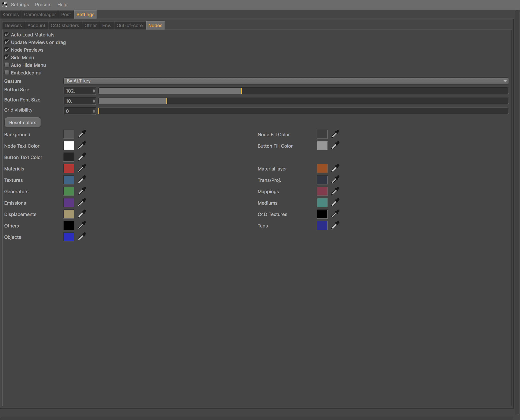Switch to the Kernels tab
This screenshot has width=520, height=420.
11,15
